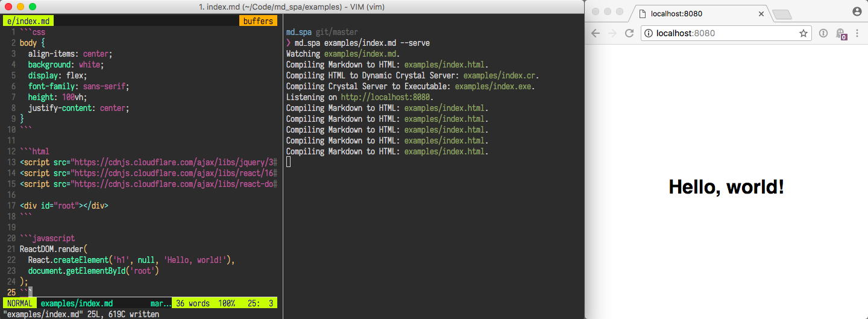Zoom the VIM window with green button
This screenshot has width=868, height=319.
coord(33,7)
